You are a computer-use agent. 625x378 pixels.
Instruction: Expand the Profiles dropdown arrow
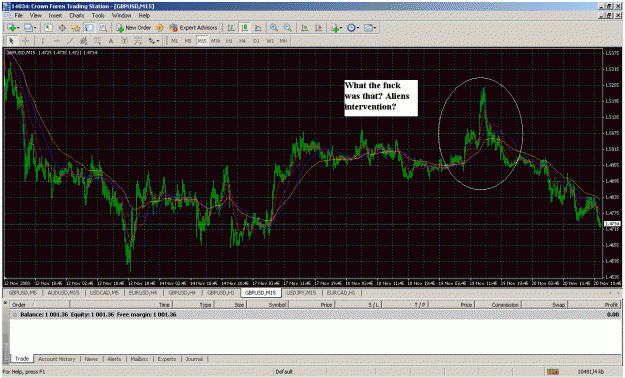(35, 28)
